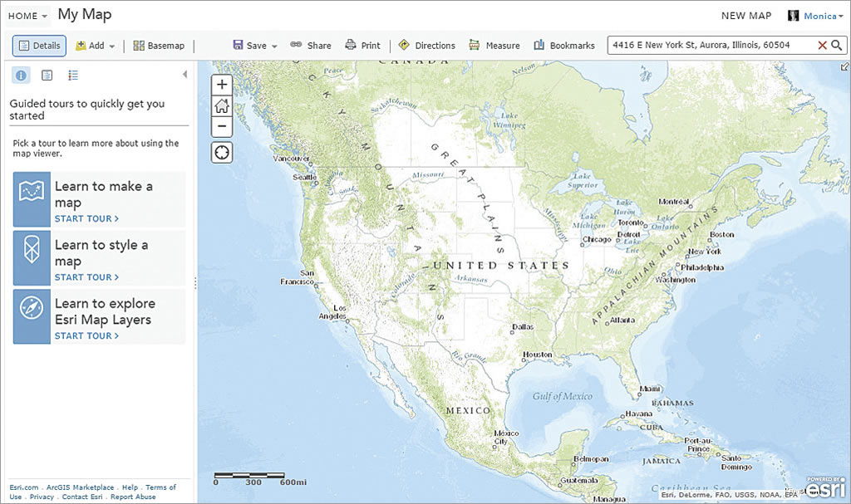Select the About (info) tab icon
The height and width of the screenshot is (504, 851).
coord(21,76)
